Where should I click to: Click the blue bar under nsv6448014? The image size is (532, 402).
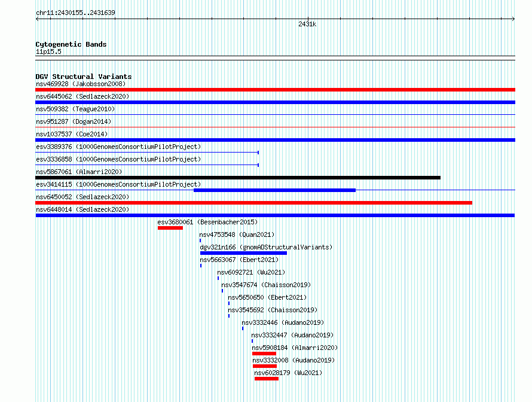point(275,215)
